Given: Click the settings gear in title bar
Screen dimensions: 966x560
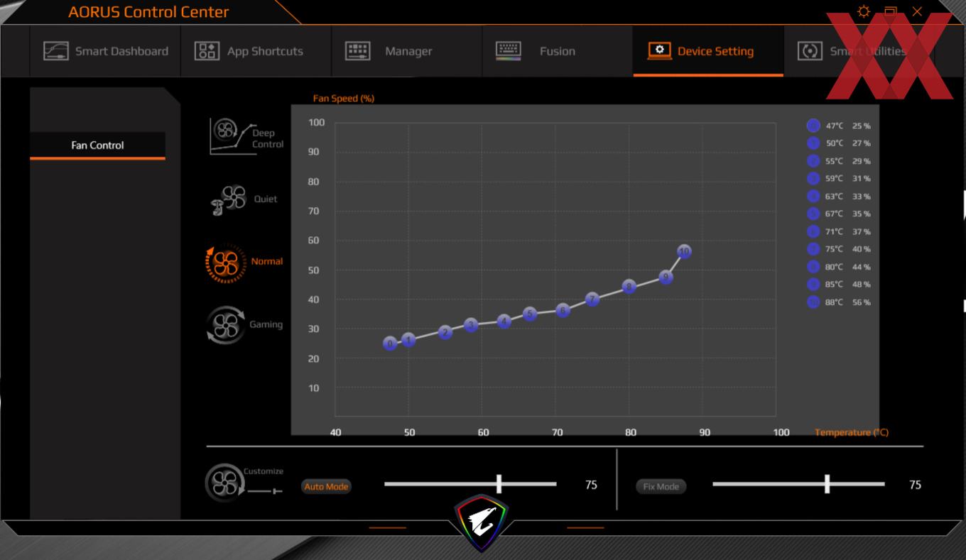Looking at the screenshot, I should click(x=864, y=11).
